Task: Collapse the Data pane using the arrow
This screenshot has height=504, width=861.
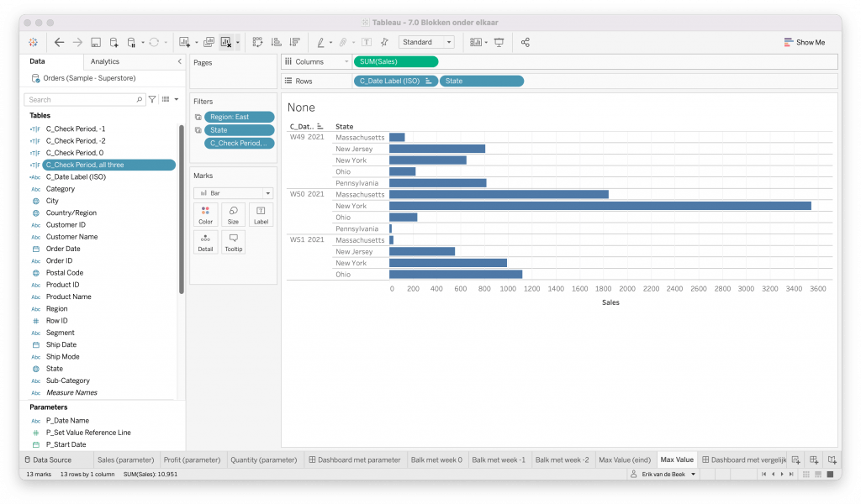Action: tap(179, 61)
